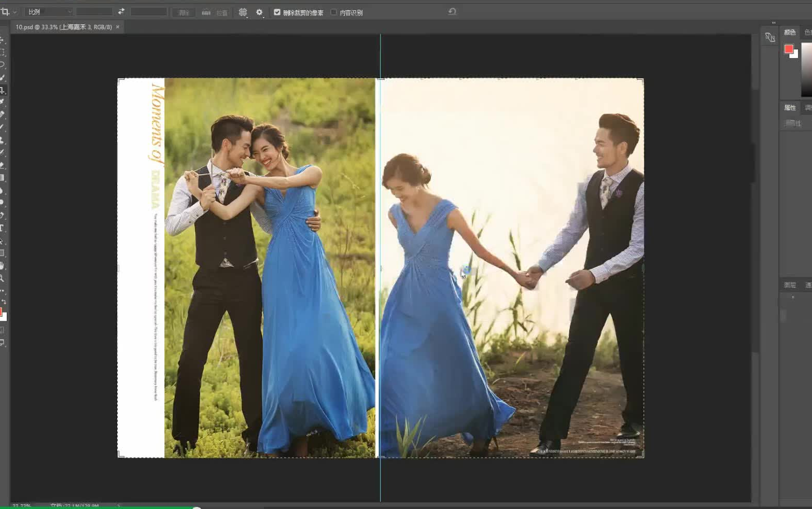This screenshot has width=812, height=509.
Task: Click the crop width input field
Action: coord(94,11)
